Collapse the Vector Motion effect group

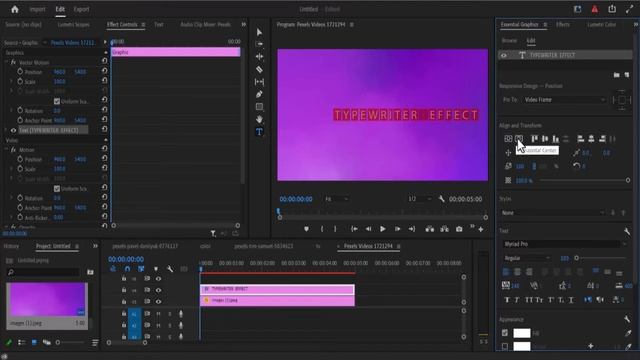coord(7,62)
